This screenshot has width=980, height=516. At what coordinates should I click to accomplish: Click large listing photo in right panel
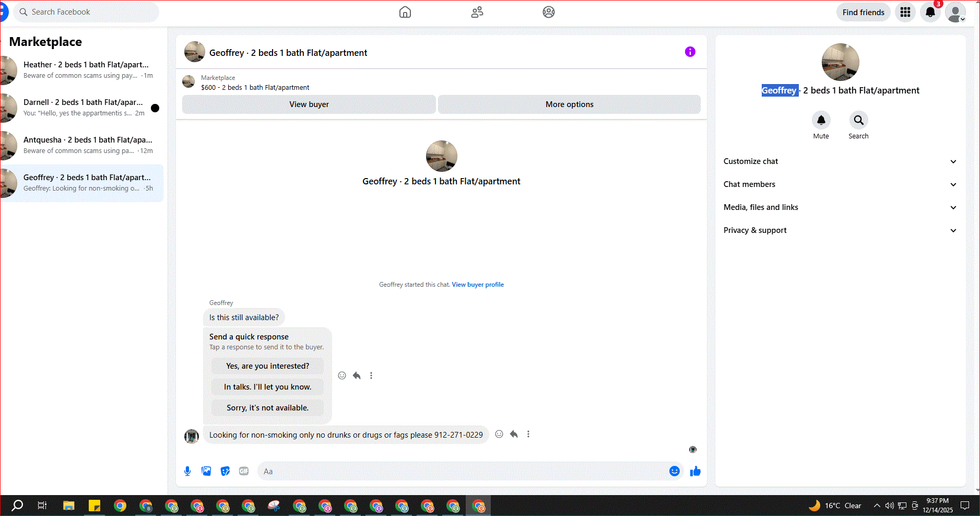(x=841, y=62)
